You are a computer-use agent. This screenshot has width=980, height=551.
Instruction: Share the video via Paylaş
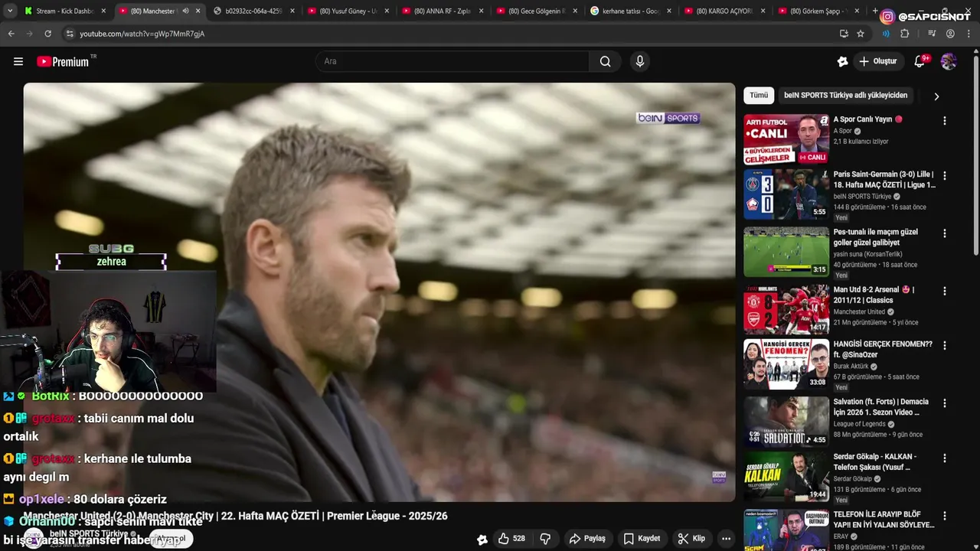coord(586,539)
